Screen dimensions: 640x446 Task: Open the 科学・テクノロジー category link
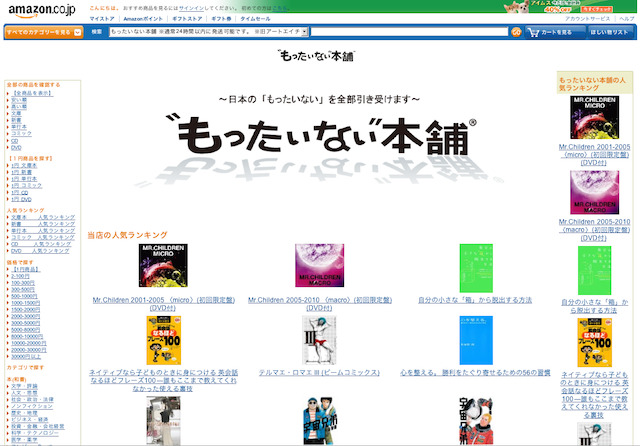tap(35, 433)
